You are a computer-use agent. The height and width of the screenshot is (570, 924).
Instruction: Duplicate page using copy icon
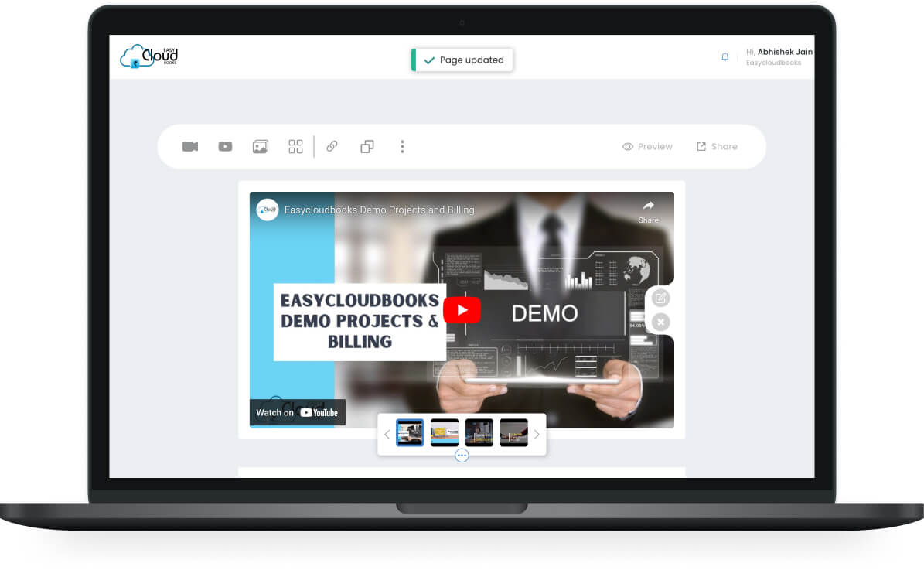point(367,147)
